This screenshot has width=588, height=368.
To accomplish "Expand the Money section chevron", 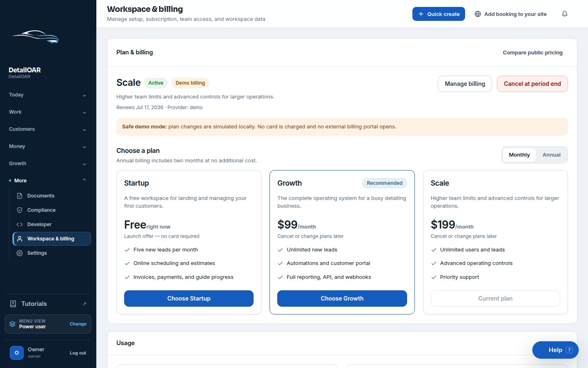I will pyautogui.click(x=85, y=147).
